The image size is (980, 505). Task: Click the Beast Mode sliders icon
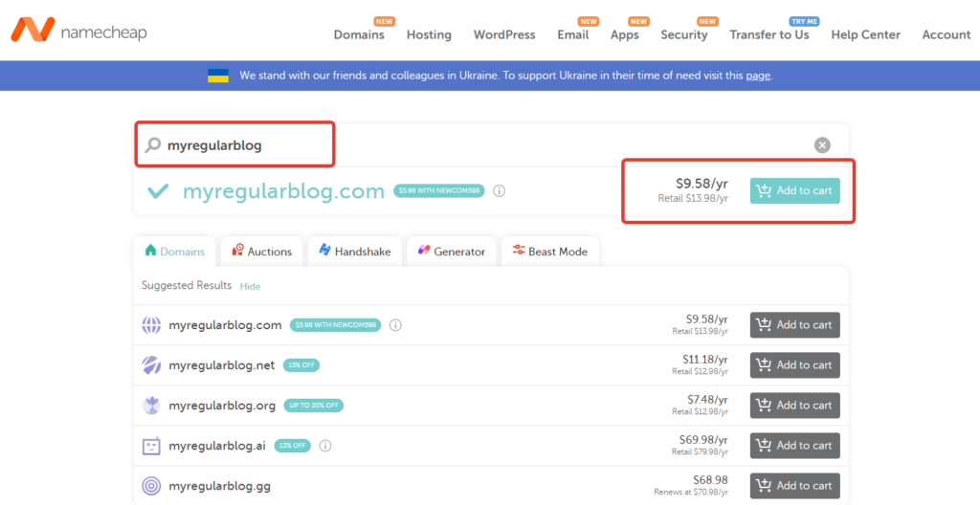pos(519,250)
